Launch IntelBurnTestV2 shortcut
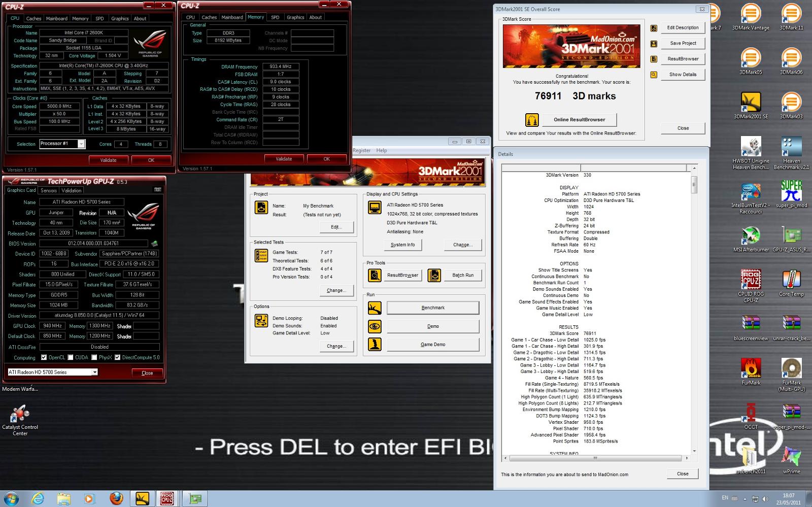This screenshot has height=507, width=812. pyautogui.click(x=751, y=197)
